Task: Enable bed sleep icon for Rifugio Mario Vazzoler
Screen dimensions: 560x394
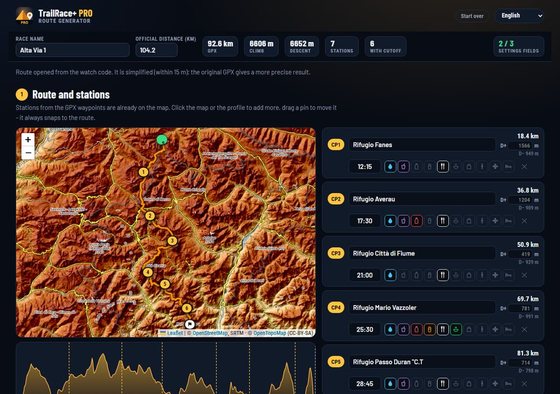Action: (509, 329)
